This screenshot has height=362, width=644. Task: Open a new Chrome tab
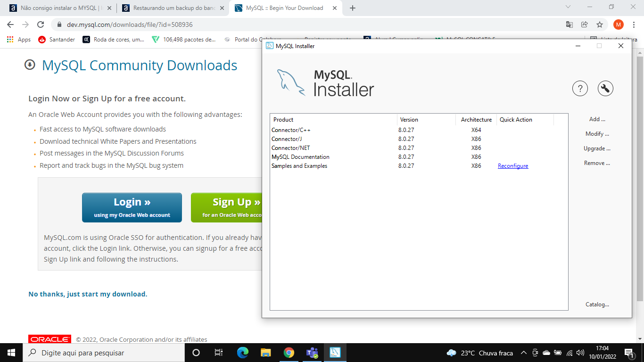(x=353, y=8)
